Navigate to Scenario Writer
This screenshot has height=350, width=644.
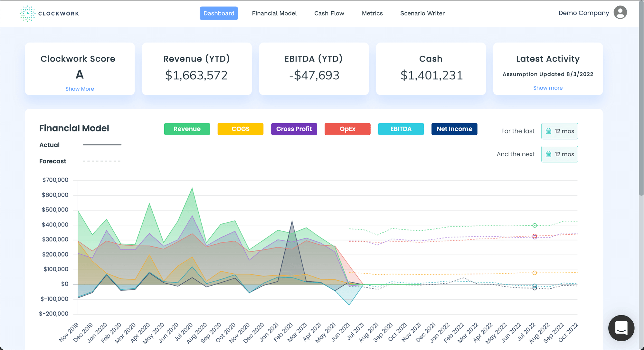[422, 13]
